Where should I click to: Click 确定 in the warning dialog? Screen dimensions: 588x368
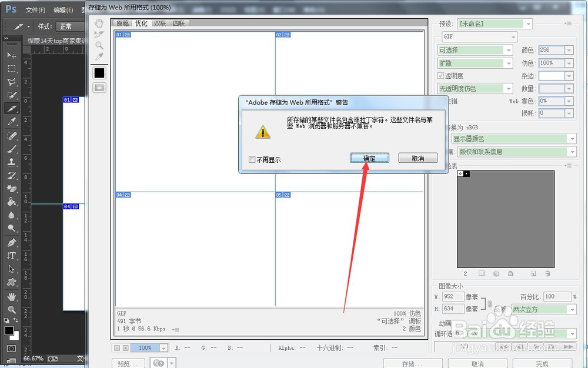(369, 158)
